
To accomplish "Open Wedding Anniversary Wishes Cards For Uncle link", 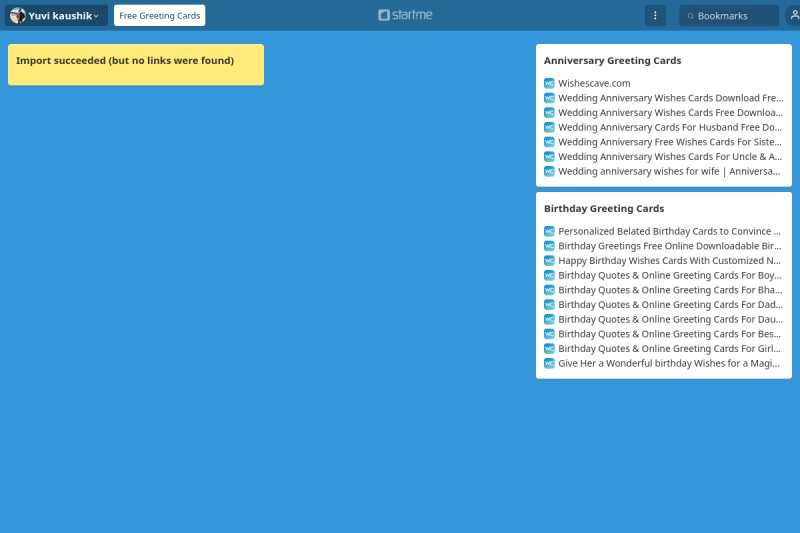I will click(x=670, y=157).
